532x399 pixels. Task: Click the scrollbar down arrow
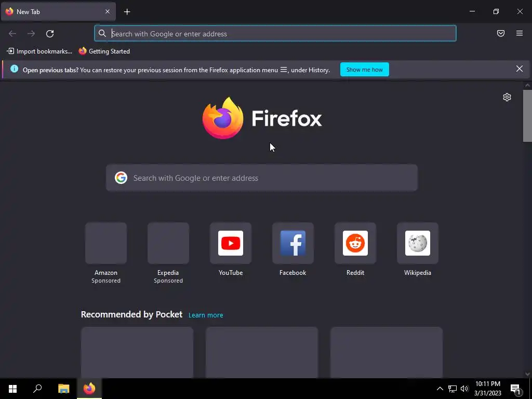527,374
